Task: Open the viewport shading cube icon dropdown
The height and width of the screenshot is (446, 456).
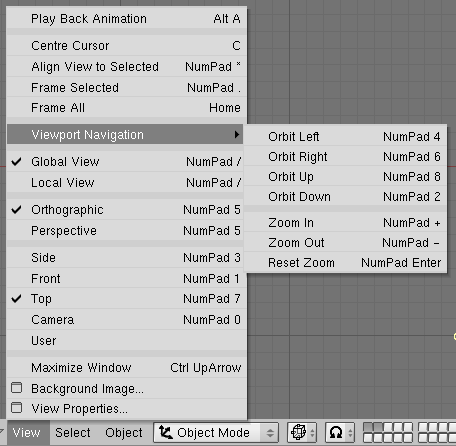Action: 302,433
